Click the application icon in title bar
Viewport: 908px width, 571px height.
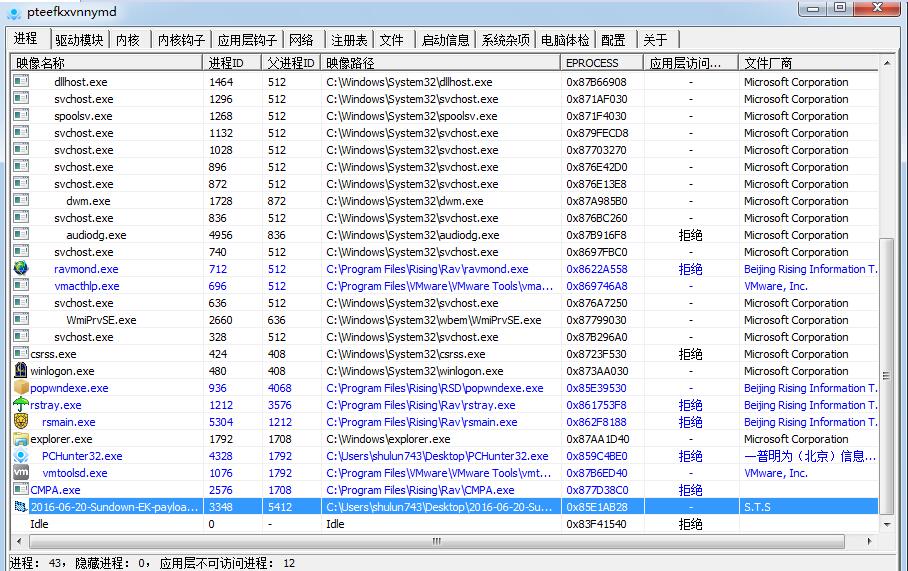(x=14, y=13)
